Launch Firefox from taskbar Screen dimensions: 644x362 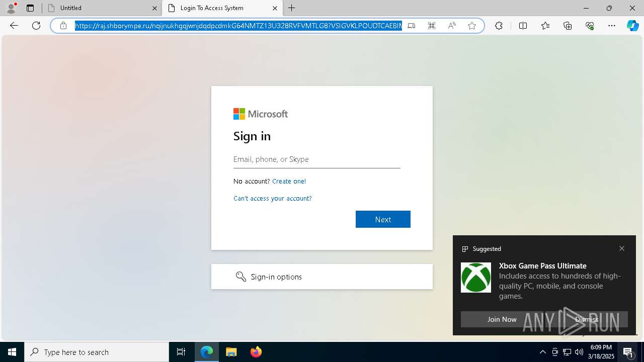(x=256, y=352)
